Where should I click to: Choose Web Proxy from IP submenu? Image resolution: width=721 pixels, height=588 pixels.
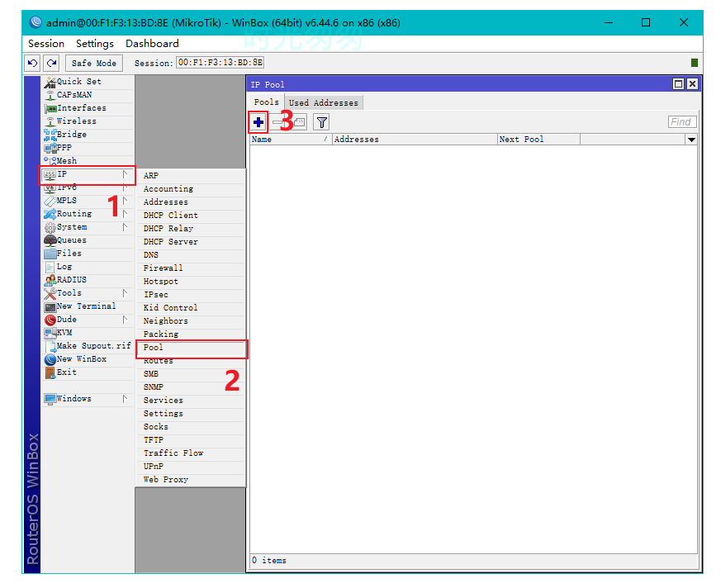(191, 480)
